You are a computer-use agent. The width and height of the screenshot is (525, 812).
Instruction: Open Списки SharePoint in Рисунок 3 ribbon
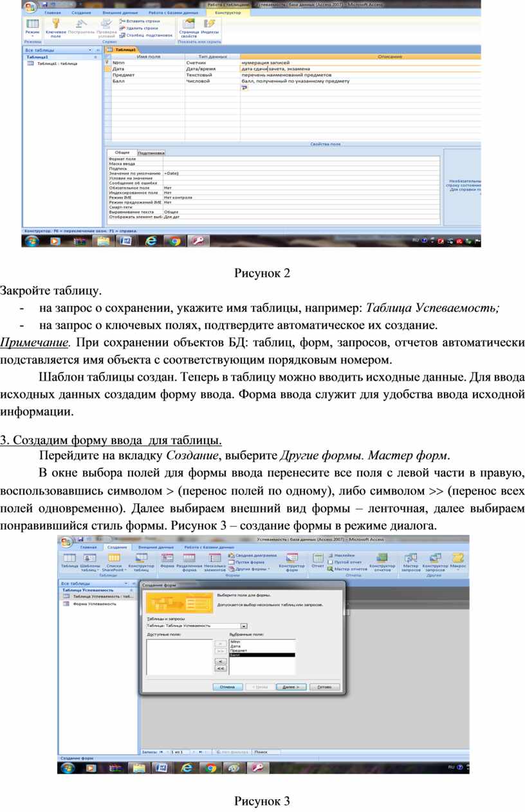[114, 563]
